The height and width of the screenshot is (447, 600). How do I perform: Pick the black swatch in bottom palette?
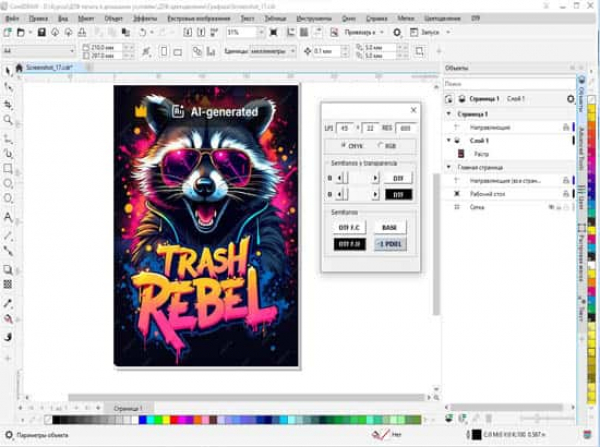click(x=56, y=420)
